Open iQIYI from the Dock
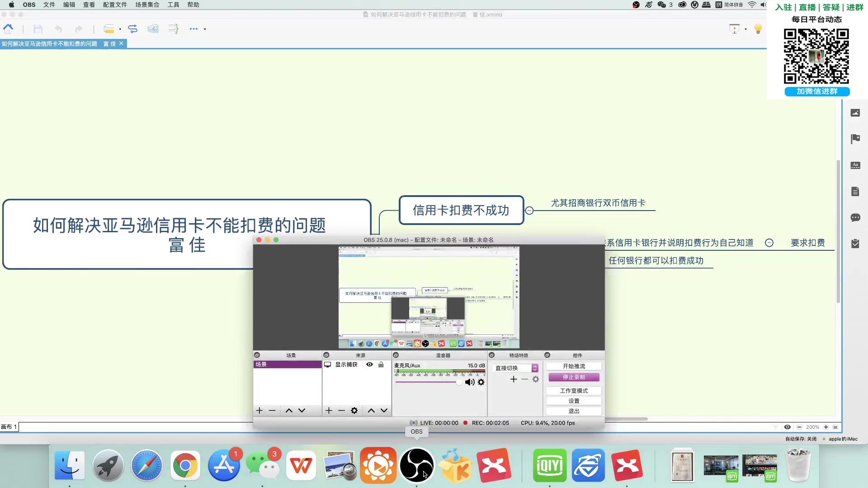Screen dimensions: 868x488 pos(550,465)
